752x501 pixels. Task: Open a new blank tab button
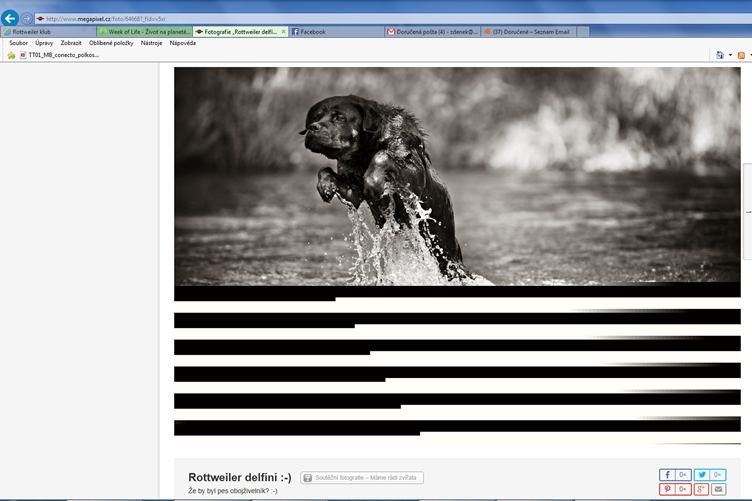[x=583, y=32]
